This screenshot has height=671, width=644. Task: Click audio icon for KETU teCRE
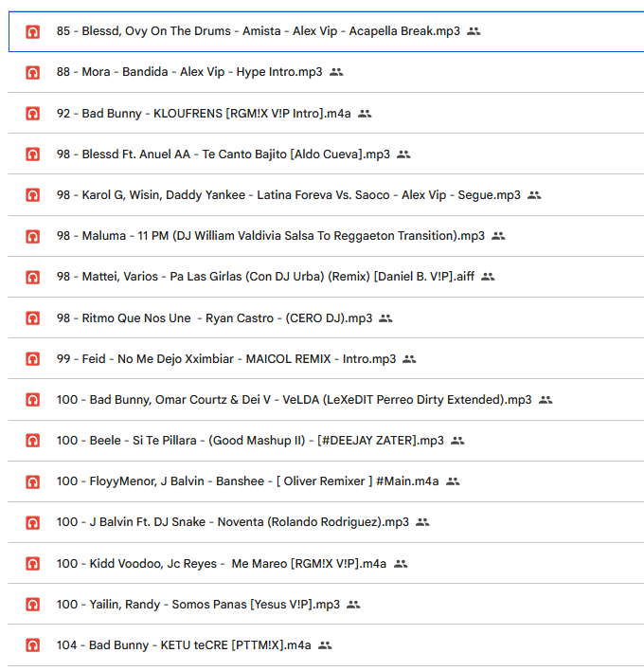coord(33,644)
